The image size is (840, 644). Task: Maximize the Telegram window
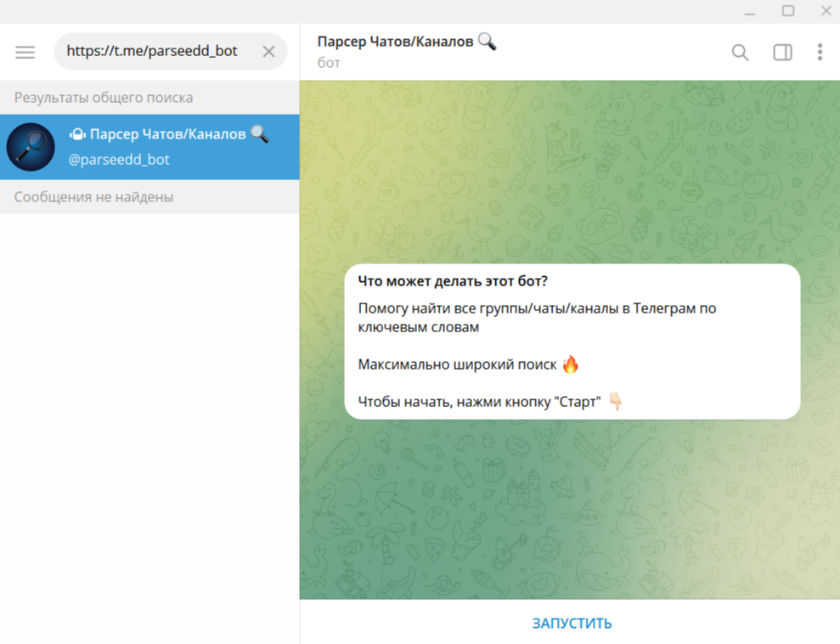pyautogui.click(x=788, y=11)
